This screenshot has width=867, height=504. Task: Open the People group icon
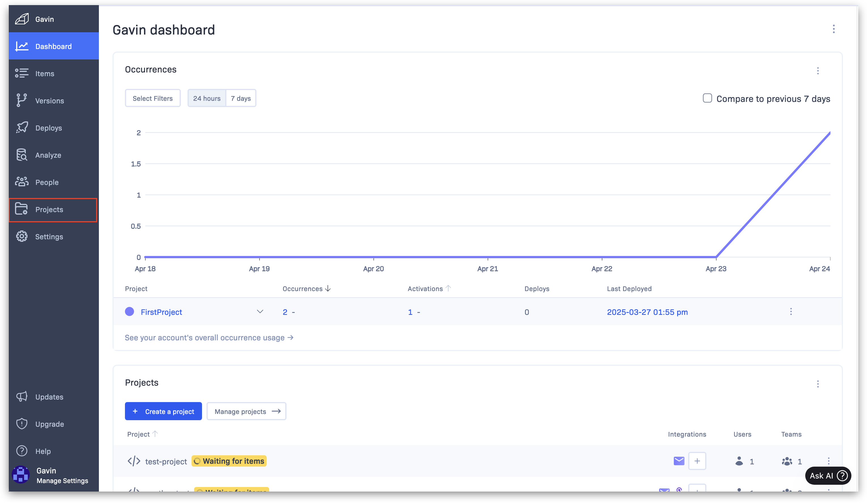pos(22,182)
